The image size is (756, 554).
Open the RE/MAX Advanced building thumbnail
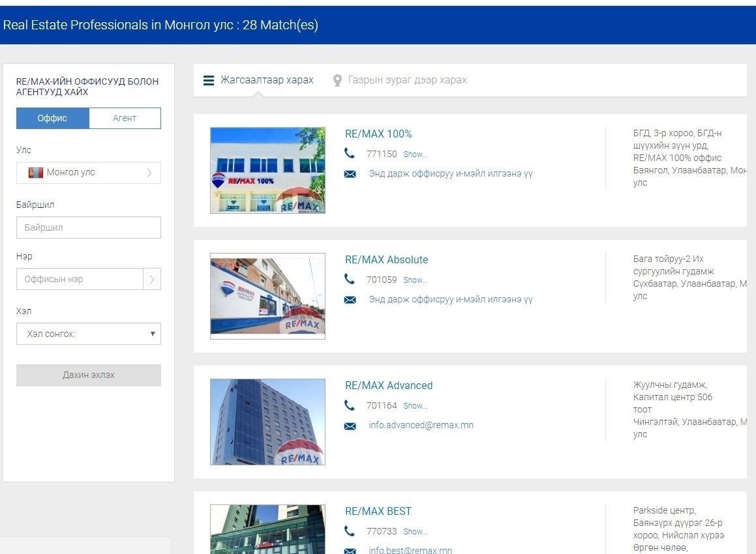point(267,422)
